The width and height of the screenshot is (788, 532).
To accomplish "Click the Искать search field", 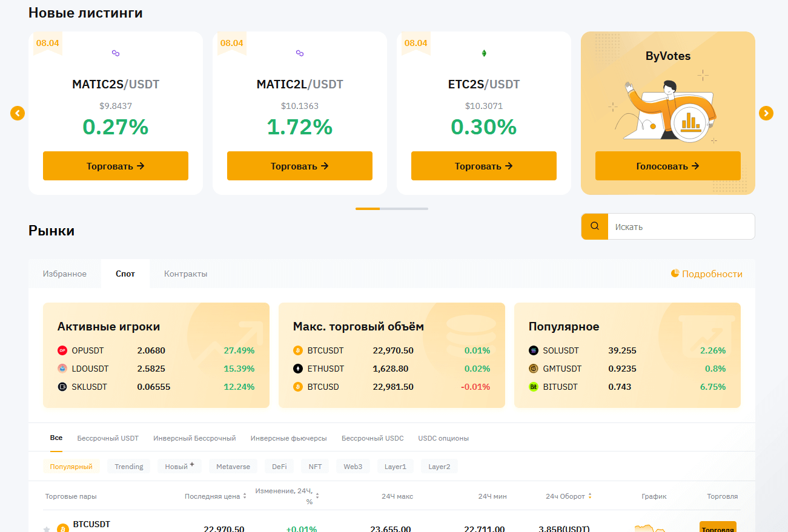I will tap(681, 226).
